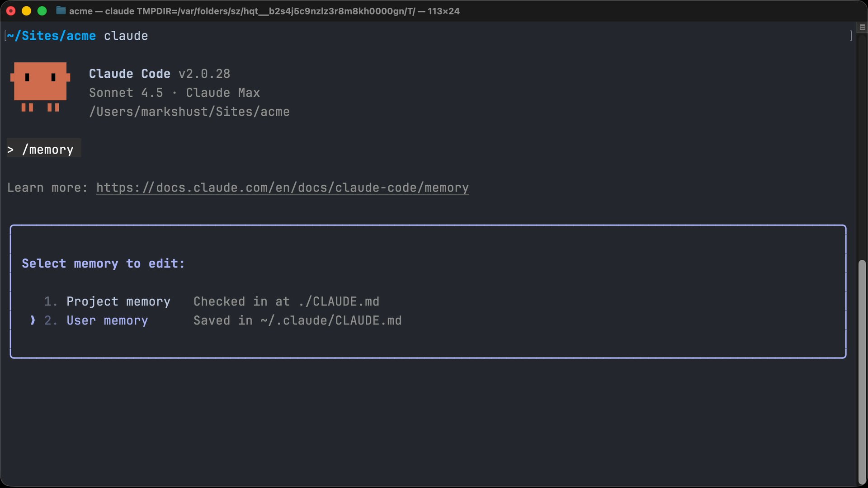
Task: Click the yellow minimize window button
Action: point(26,11)
